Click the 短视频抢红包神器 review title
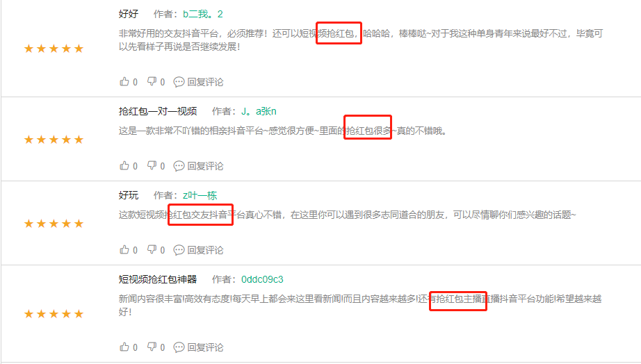Viewport: 641px width, 364px height. (158, 279)
